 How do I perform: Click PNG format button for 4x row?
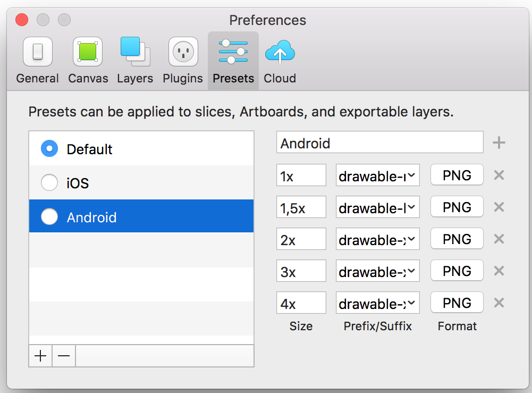click(457, 303)
